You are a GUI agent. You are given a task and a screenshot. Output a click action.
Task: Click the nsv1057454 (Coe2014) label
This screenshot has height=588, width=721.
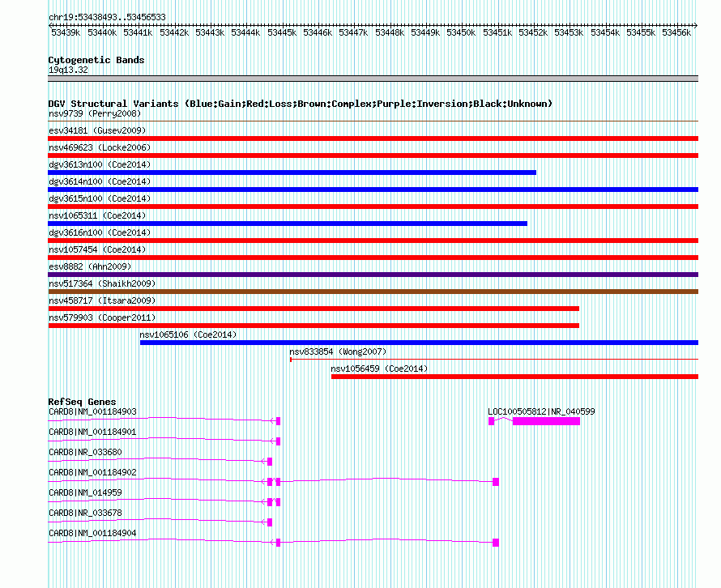[x=97, y=249]
